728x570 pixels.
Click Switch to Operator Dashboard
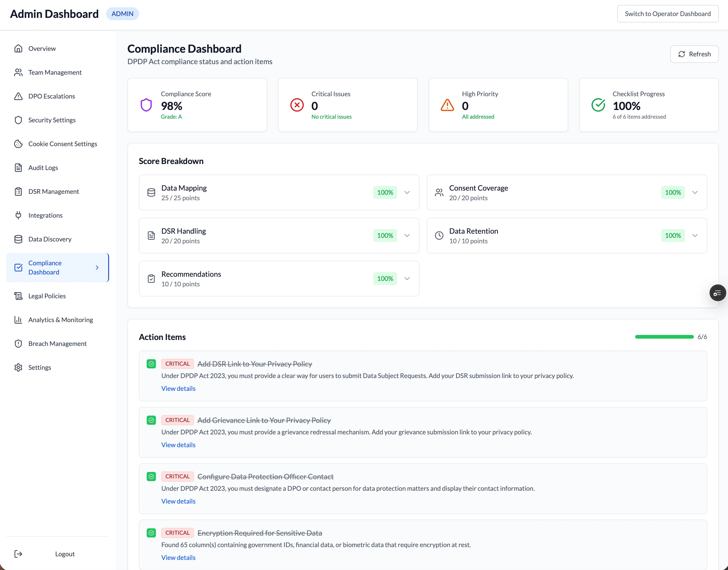click(668, 14)
